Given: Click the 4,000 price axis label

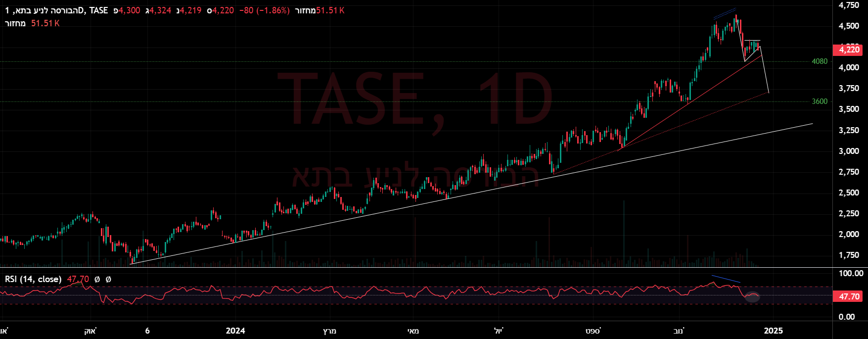Looking at the screenshot, I should (x=849, y=68).
